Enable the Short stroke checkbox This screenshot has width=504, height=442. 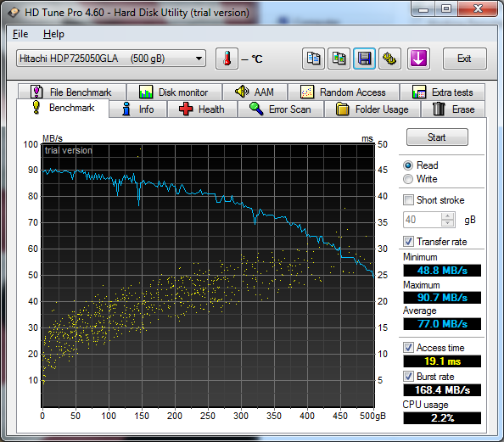408,200
